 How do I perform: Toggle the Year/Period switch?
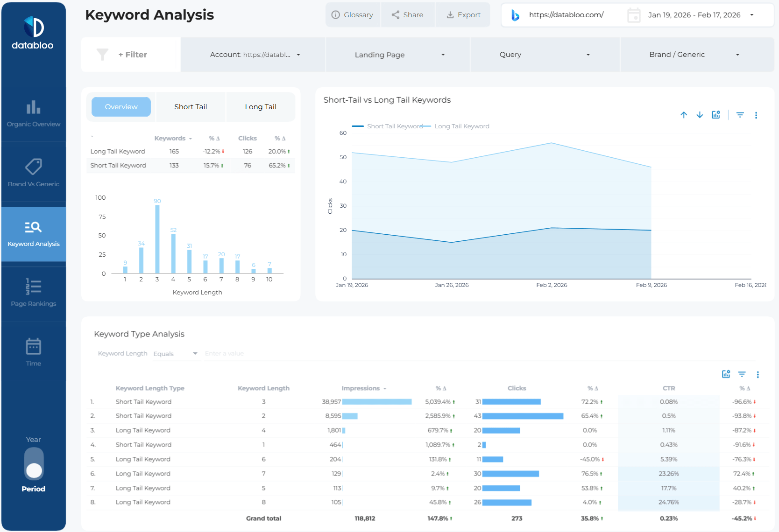(x=34, y=464)
